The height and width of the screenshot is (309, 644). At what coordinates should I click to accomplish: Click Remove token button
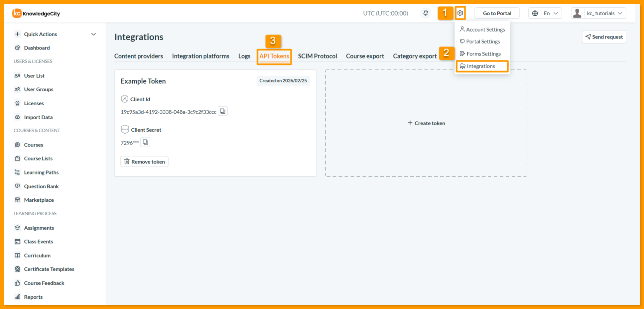[x=144, y=162]
